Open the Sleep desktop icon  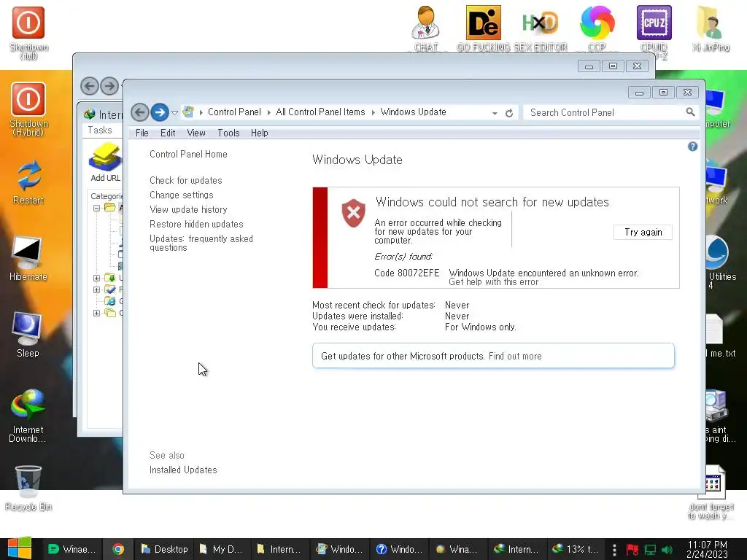(28, 335)
